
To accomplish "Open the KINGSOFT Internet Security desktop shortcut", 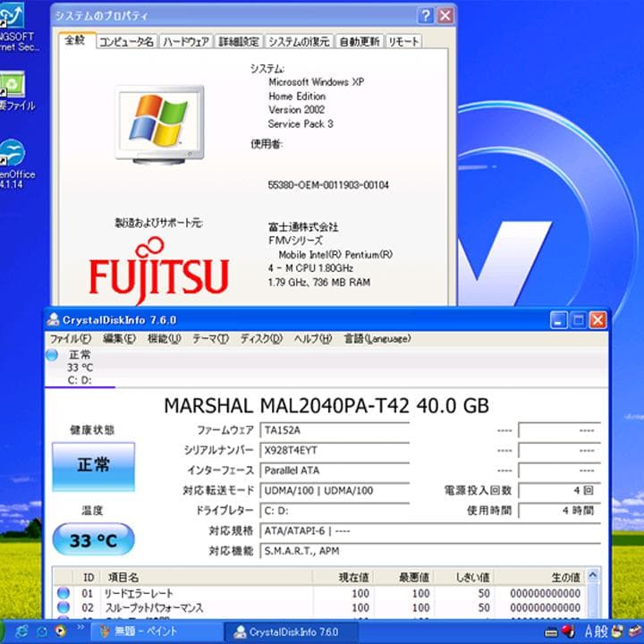I will (15, 27).
